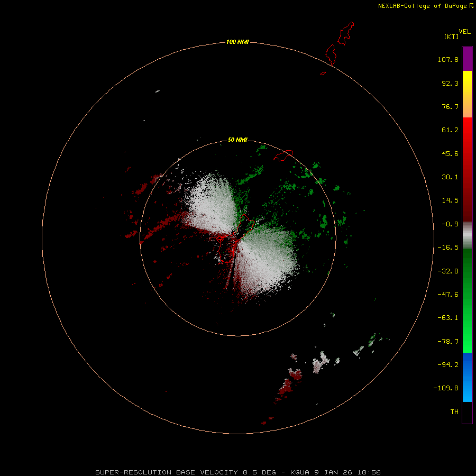The width and height of the screenshot is (476, 476).
Task: Click the -47.6 legend value
Action: [x=448, y=295]
